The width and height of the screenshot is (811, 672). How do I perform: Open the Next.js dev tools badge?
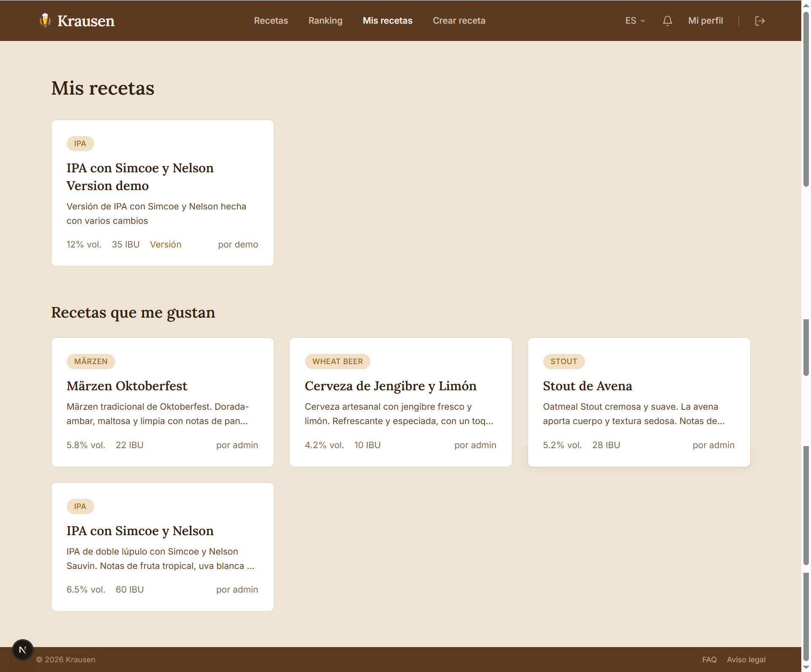[x=23, y=650]
